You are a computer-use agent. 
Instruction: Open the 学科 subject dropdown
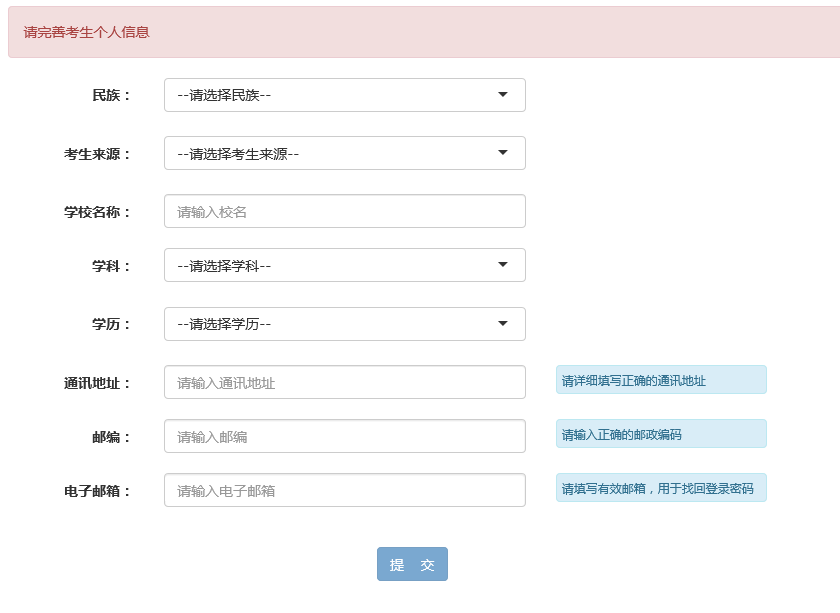pos(344,265)
